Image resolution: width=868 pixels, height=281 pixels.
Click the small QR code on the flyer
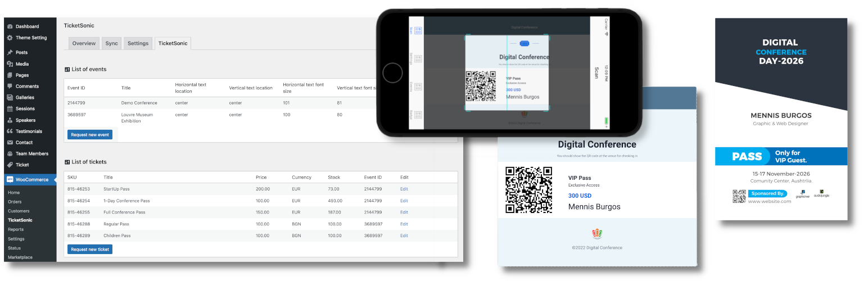tap(739, 196)
